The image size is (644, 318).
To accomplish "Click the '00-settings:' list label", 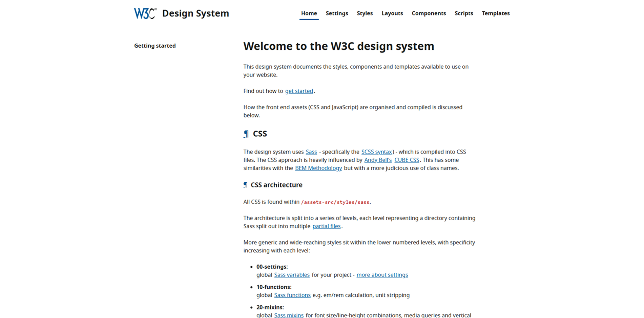I will tap(272, 267).
